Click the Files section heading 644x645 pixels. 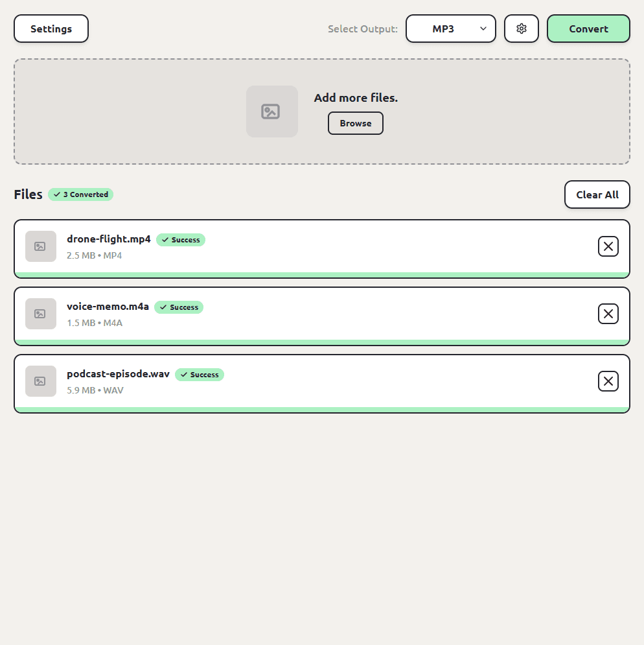click(x=28, y=194)
